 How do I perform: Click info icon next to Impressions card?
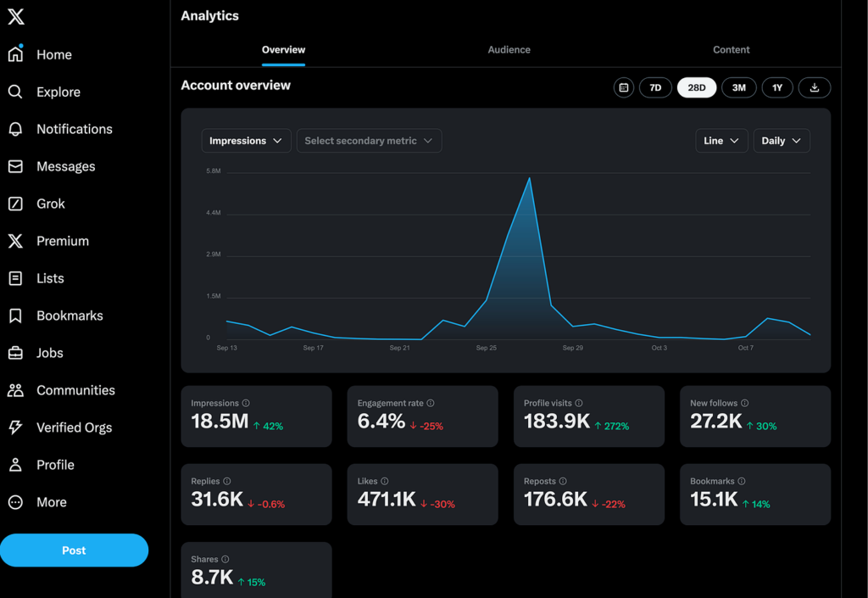[x=246, y=404]
